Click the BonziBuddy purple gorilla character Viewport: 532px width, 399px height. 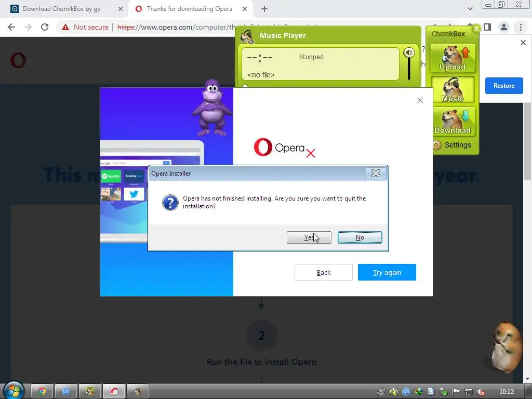[x=212, y=108]
